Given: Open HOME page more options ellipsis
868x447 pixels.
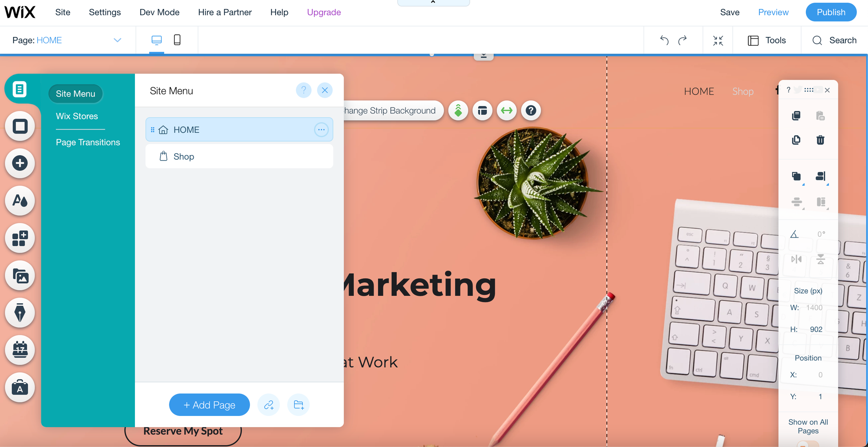Looking at the screenshot, I should pyautogui.click(x=321, y=130).
